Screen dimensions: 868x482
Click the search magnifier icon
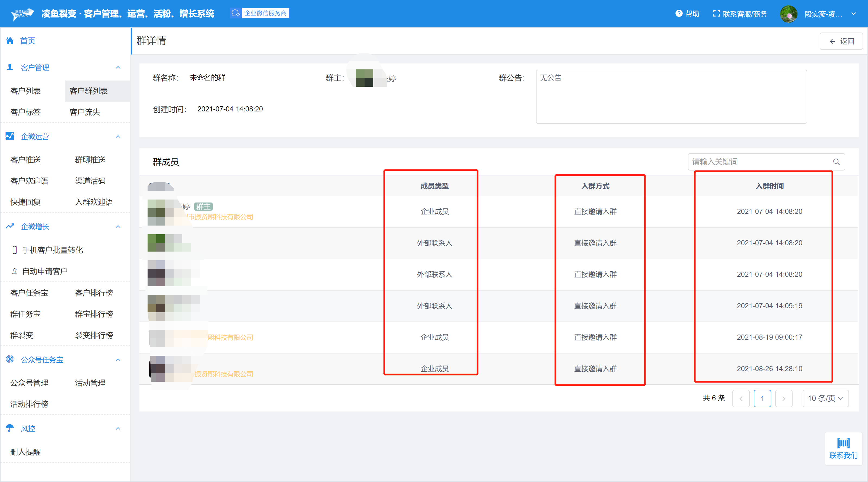[836, 162]
